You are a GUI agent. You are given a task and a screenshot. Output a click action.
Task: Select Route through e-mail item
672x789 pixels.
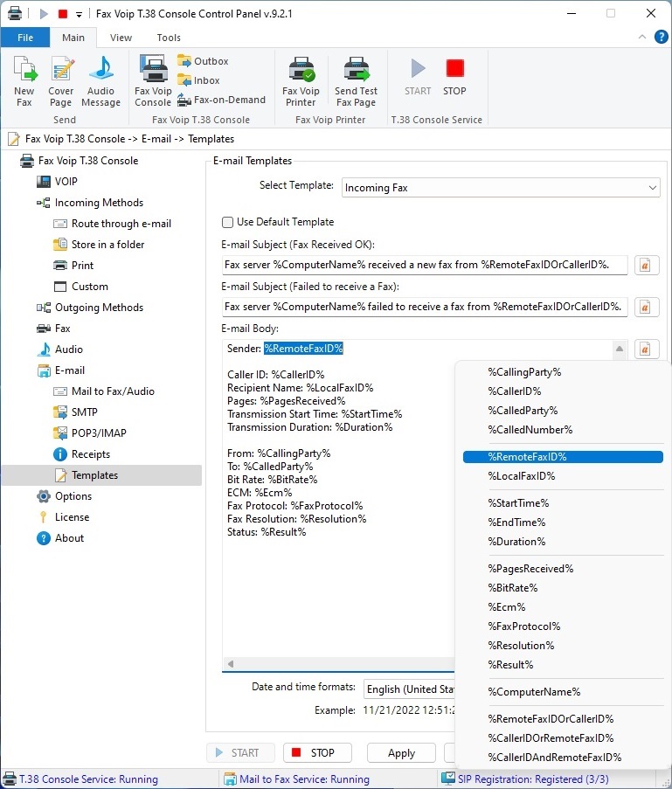pos(121,224)
